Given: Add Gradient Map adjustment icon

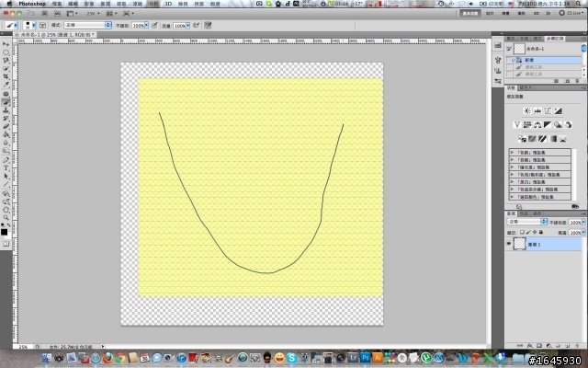Looking at the screenshot, I should pyautogui.click(x=553, y=139).
